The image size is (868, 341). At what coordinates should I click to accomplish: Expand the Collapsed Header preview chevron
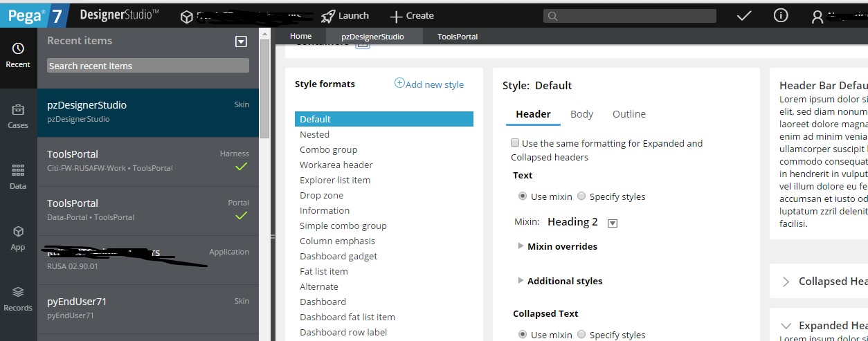[786, 282]
